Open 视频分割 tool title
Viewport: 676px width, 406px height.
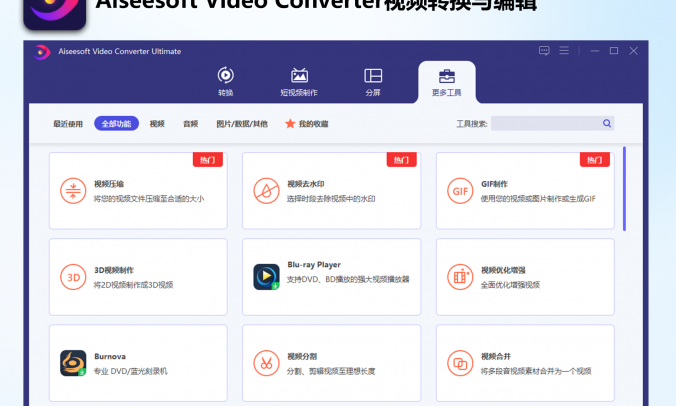302,356
